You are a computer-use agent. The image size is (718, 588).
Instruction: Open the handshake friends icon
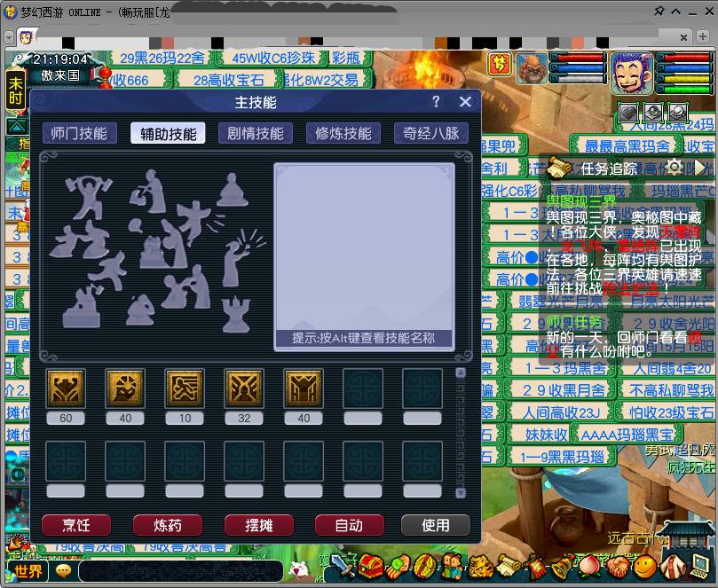(x=617, y=568)
